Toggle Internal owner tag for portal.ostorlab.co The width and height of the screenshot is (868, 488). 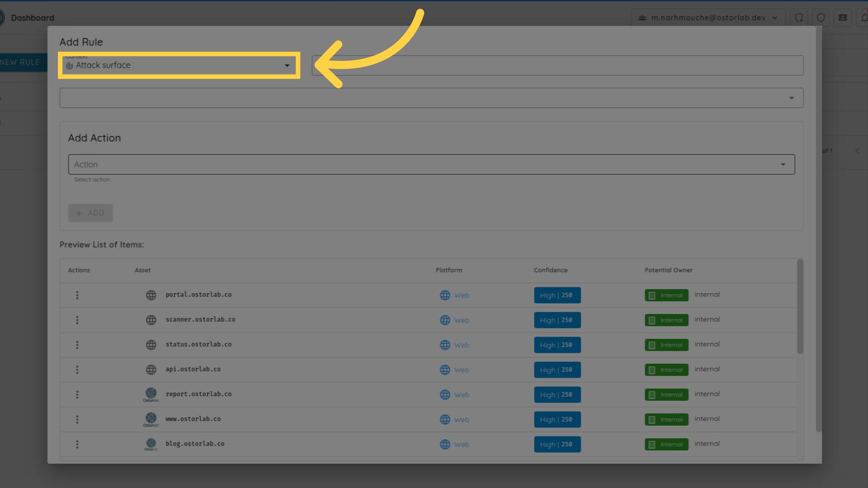pyautogui.click(x=665, y=295)
